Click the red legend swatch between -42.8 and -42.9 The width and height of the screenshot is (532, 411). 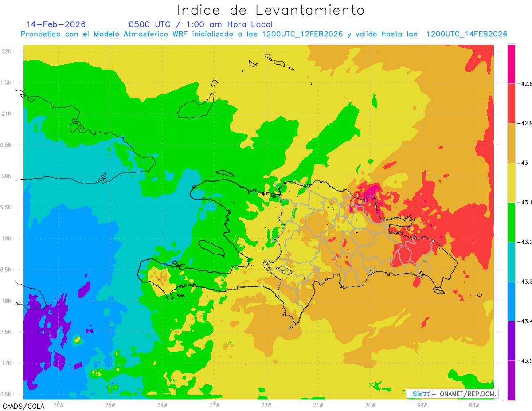[511, 103]
